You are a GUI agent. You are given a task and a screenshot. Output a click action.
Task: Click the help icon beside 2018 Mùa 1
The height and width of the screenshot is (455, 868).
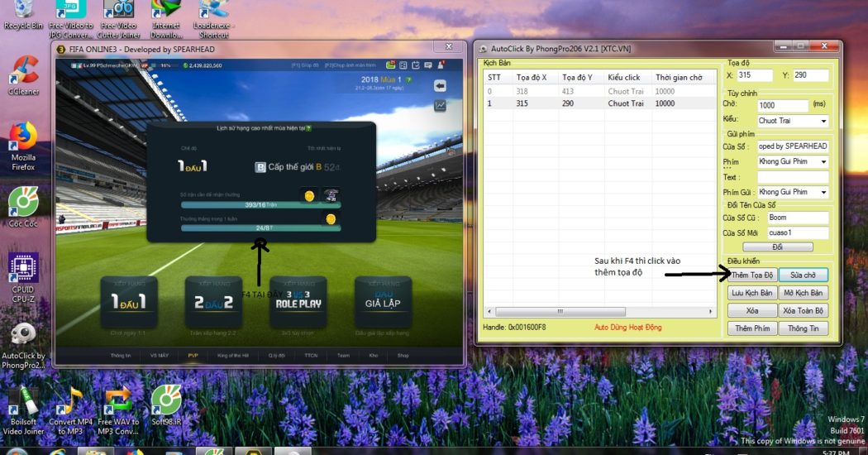click(x=409, y=79)
